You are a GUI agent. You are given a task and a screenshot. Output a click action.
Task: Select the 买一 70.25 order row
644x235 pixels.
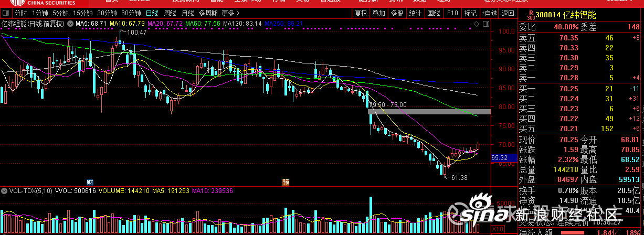click(580, 89)
